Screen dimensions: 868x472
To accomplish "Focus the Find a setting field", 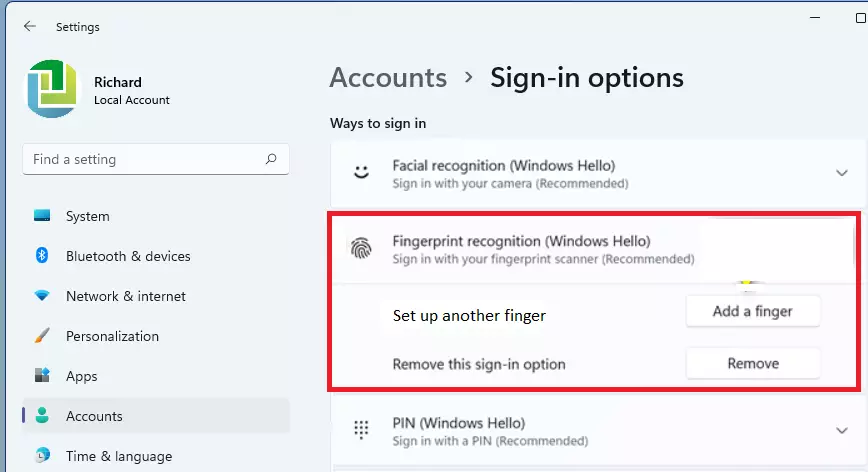I will 156,159.
